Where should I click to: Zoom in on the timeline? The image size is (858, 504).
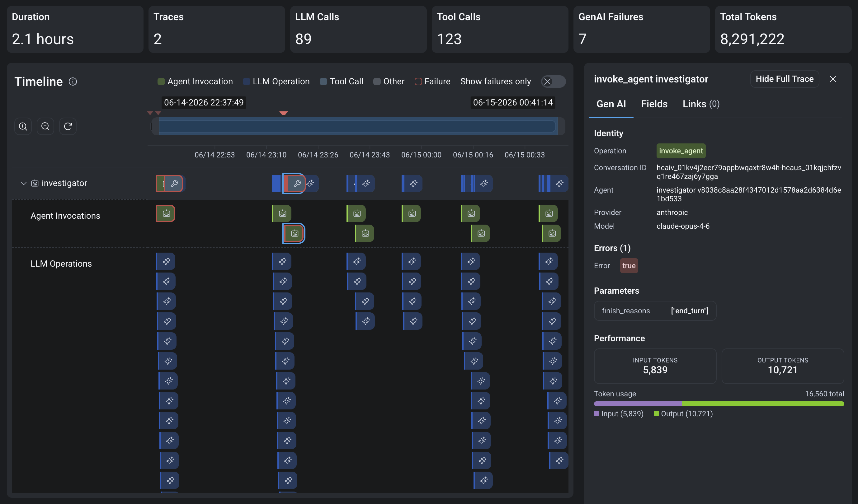click(23, 126)
